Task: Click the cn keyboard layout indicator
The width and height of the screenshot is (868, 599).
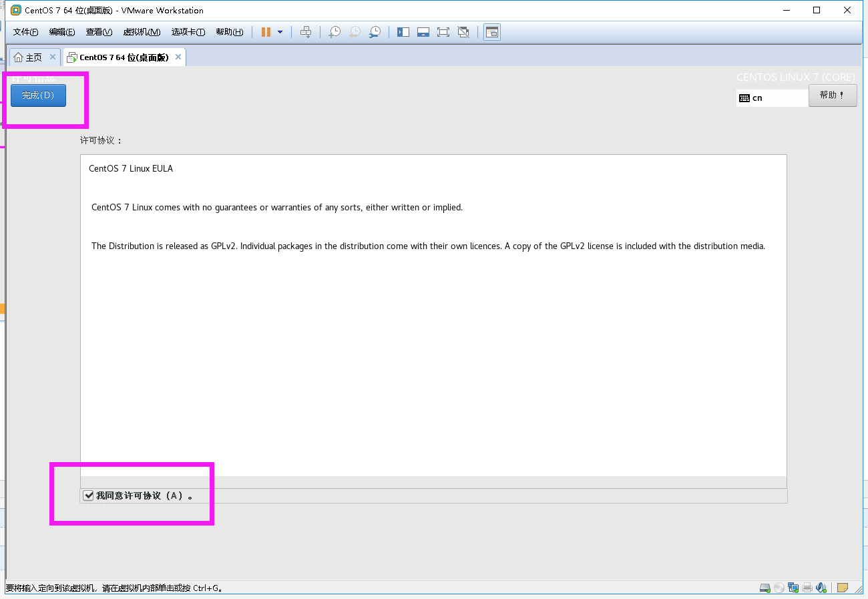Action: point(772,97)
